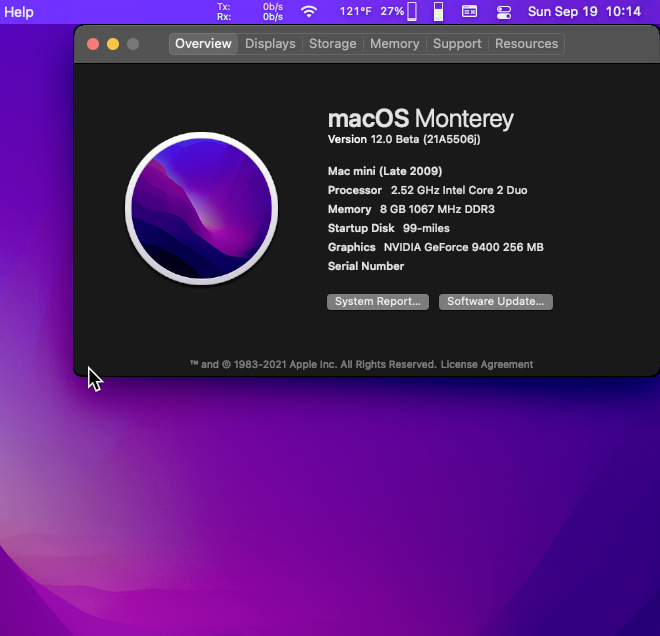Click the Tx/Rx network speed monitor
This screenshot has height=636, width=660.
[250, 12]
